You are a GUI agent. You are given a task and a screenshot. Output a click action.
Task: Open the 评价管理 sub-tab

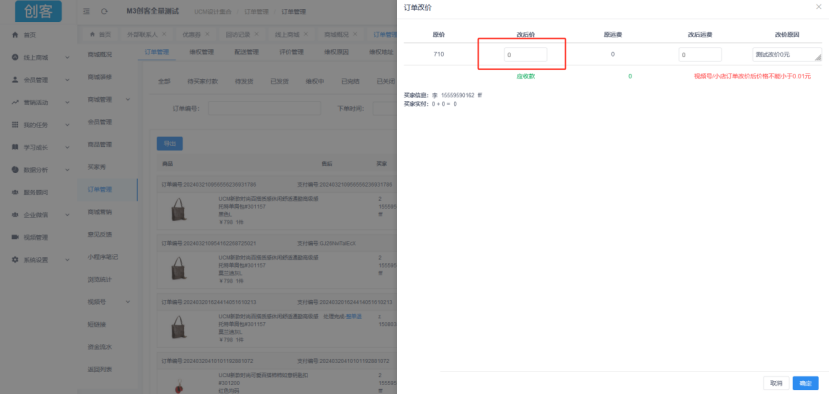(291, 52)
